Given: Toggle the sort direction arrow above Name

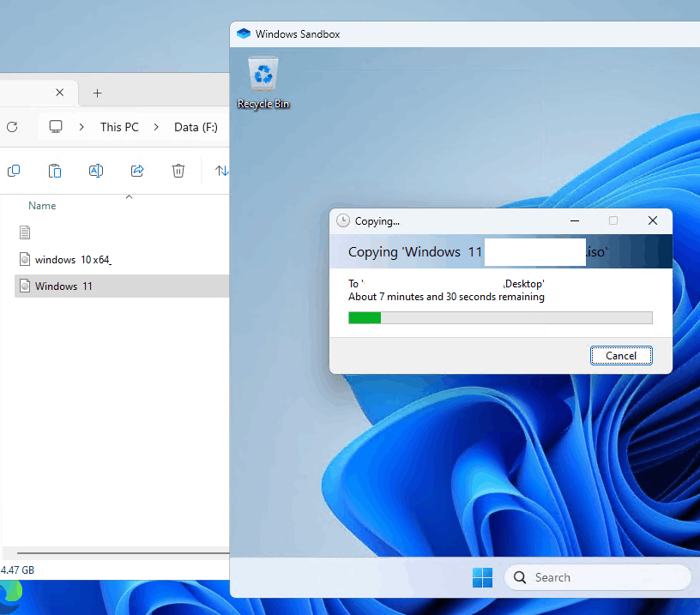Looking at the screenshot, I should tap(130, 196).
